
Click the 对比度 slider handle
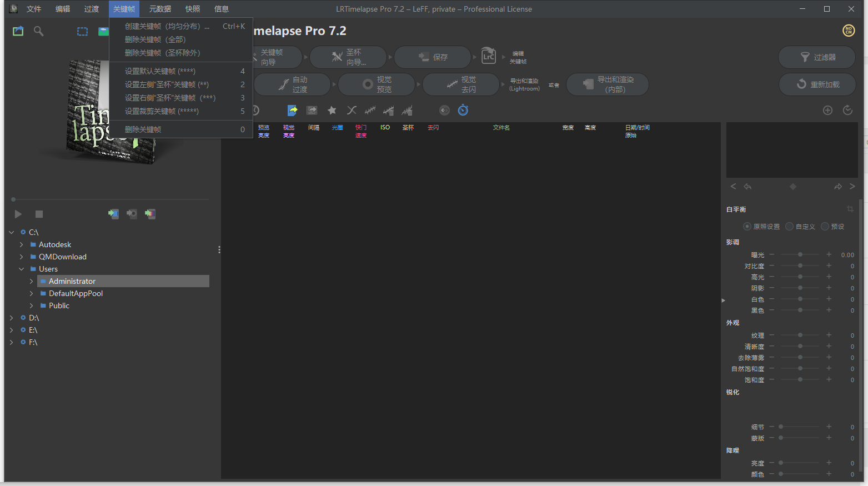(800, 265)
